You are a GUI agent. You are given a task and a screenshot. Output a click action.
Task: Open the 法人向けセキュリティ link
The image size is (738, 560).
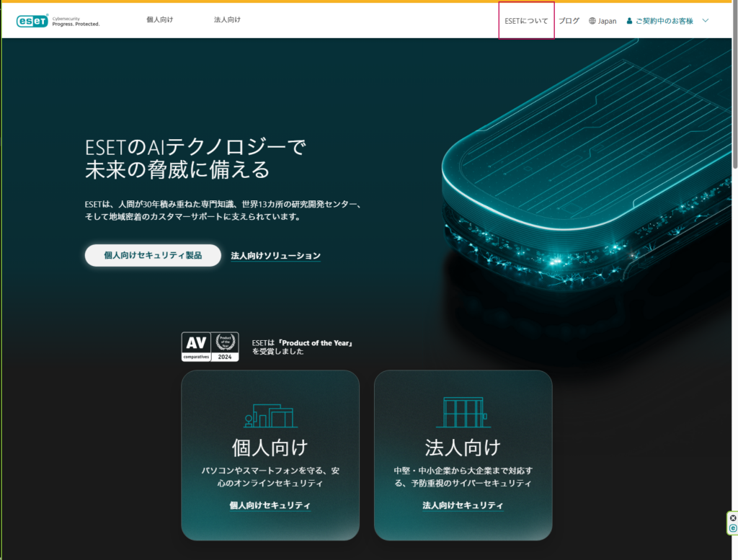click(x=463, y=505)
